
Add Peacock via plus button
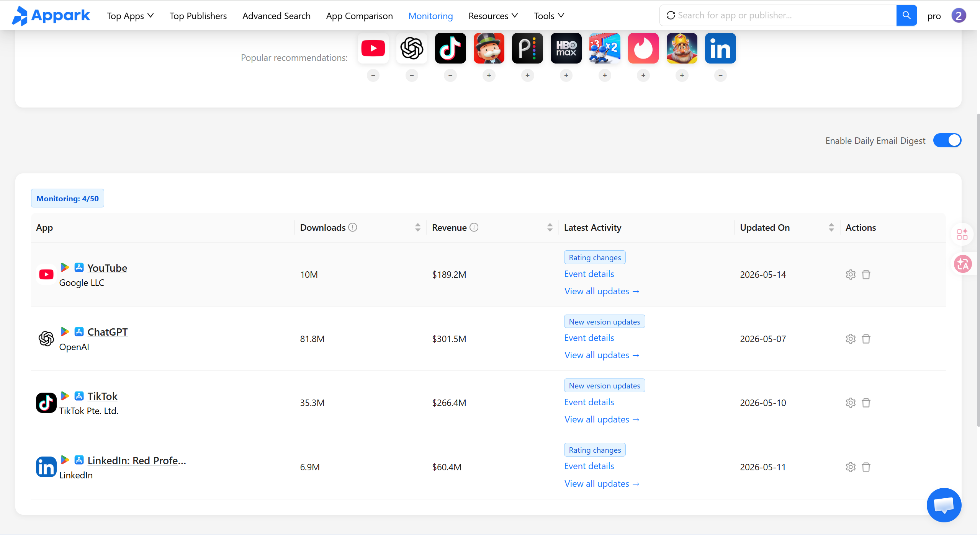pyautogui.click(x=527, y=75)
